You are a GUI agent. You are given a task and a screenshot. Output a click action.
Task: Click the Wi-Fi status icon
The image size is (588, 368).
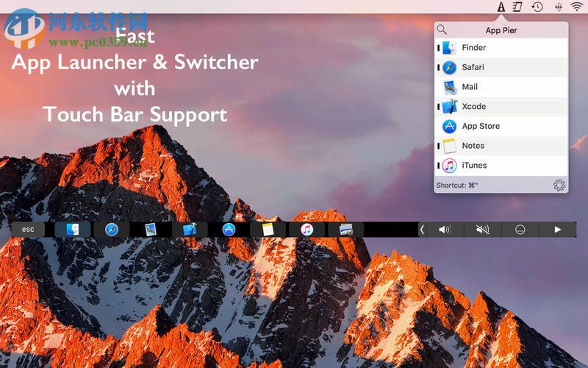[577, 7]
